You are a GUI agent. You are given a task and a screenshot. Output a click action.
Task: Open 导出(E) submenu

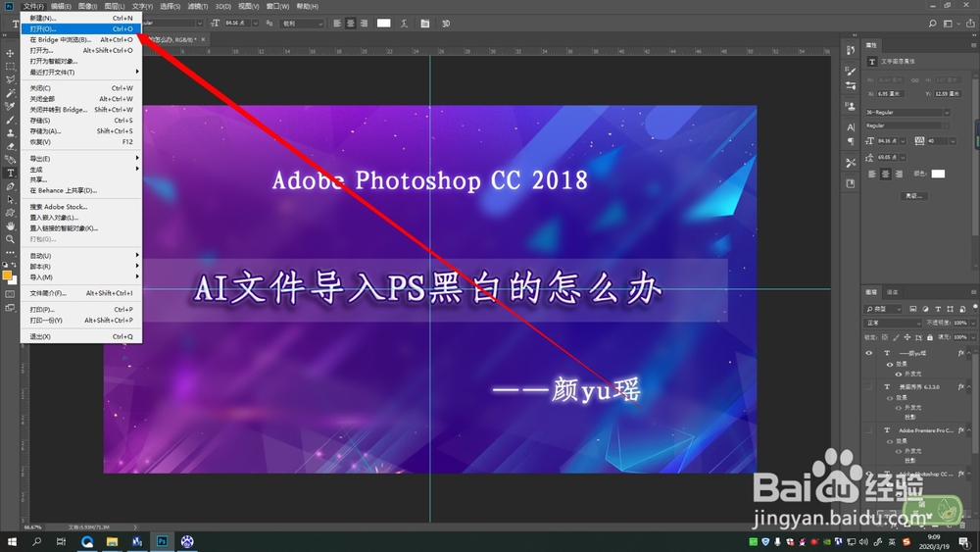(x=81, y=159)
